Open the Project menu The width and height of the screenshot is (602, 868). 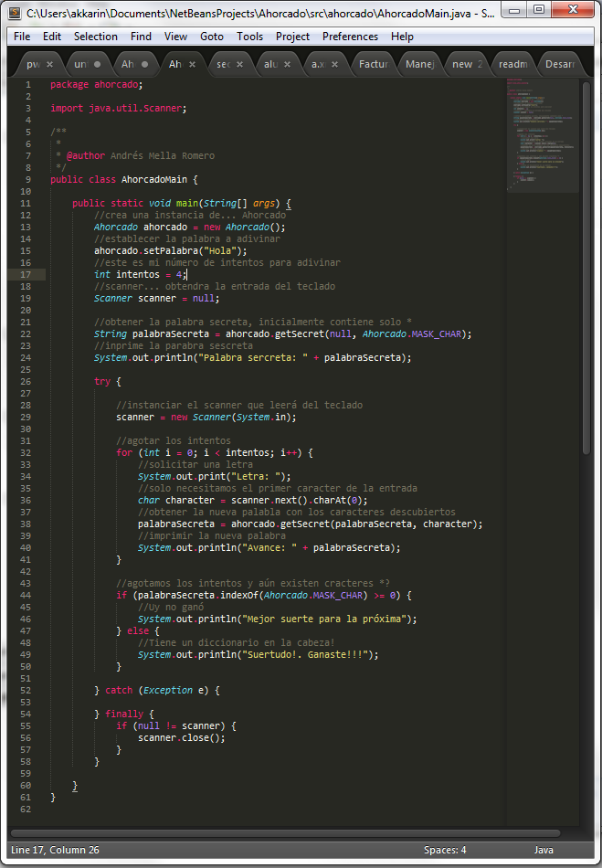click(x=292, y=37)
